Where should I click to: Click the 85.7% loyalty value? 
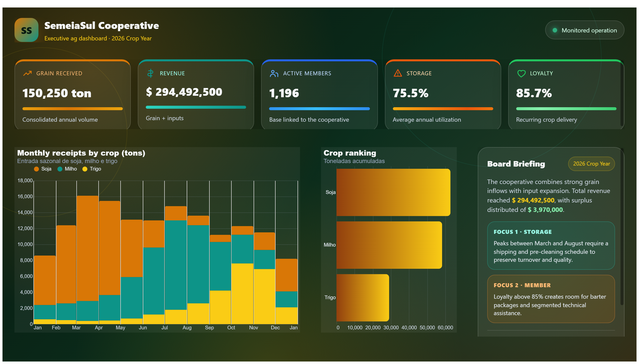coord(534,93)
